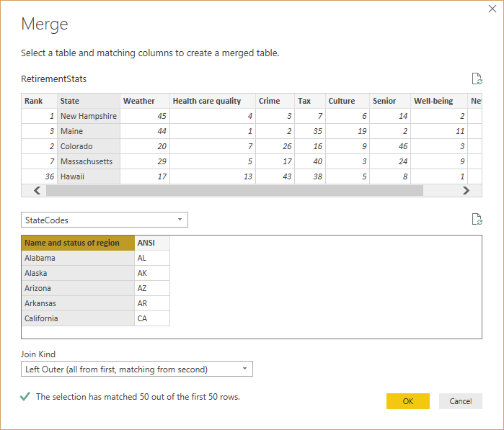
Task: Click Weather value 29 in Massachusetts row
Action: tap(145, 161)
